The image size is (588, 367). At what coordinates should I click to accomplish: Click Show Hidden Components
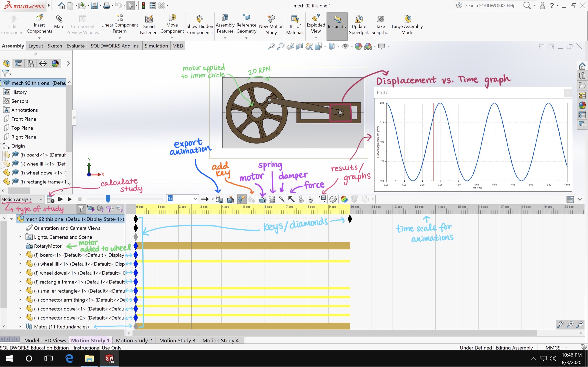click(200, 25)
